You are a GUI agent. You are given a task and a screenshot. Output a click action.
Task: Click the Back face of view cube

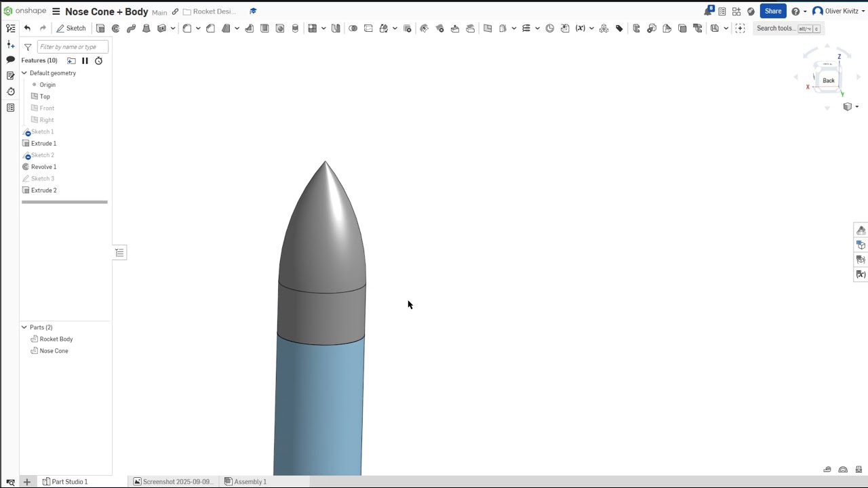829,81
